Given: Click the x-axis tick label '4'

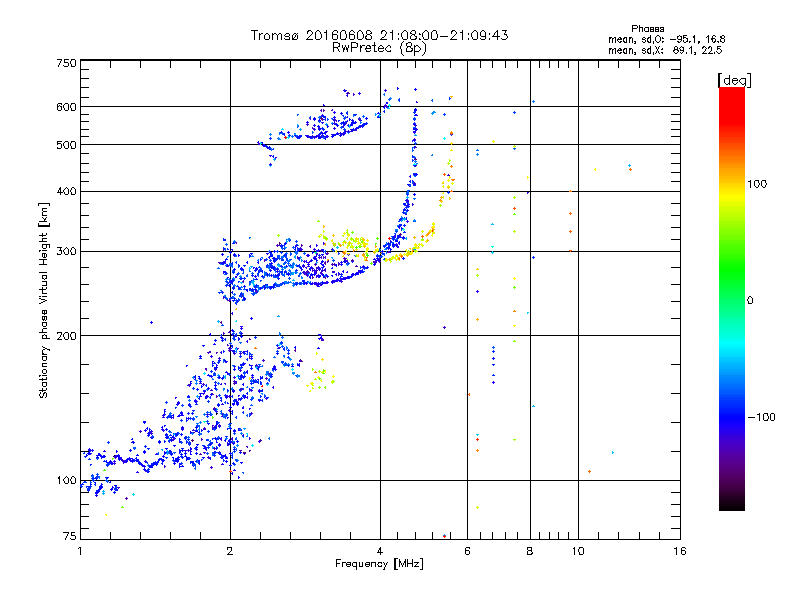Looking at the screenshot, I should (x=380, y=551).
